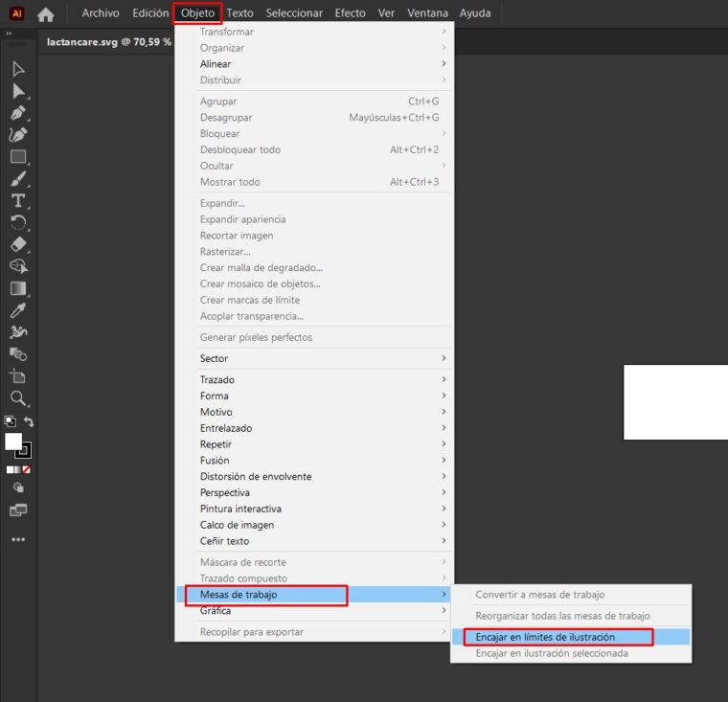
Task: Select the Paintbrush tool
Action: coord(18,179)
